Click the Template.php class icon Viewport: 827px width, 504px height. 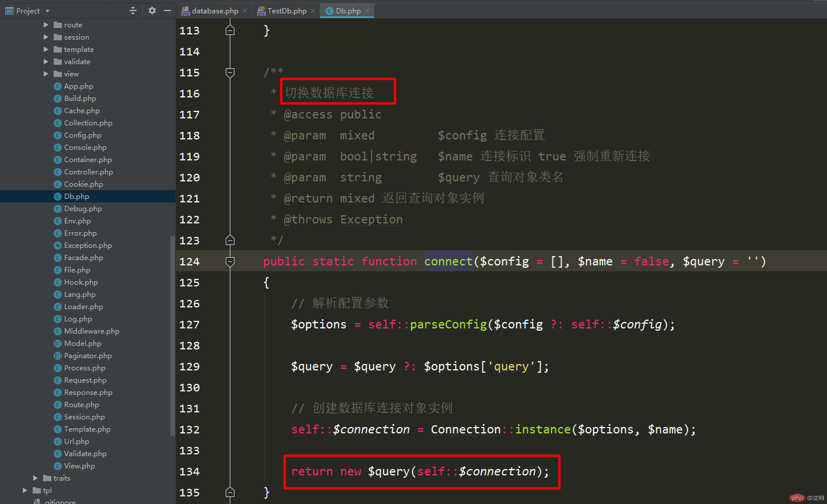click(58, 429)
